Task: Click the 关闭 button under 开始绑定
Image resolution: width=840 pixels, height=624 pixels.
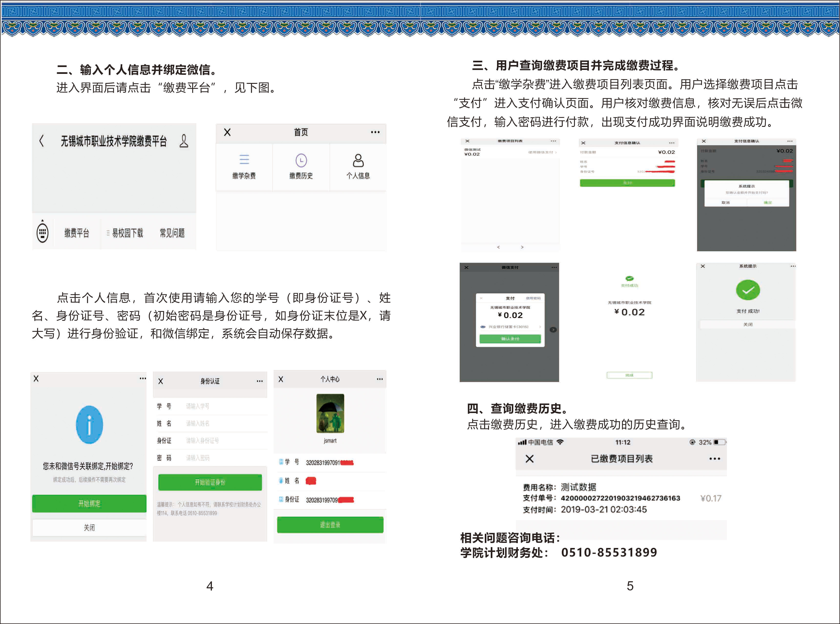Action: point(89,528)
